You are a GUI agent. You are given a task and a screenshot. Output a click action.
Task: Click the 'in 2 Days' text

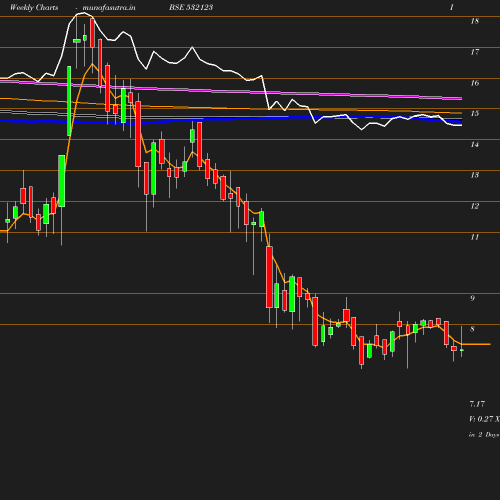(484, 435)
